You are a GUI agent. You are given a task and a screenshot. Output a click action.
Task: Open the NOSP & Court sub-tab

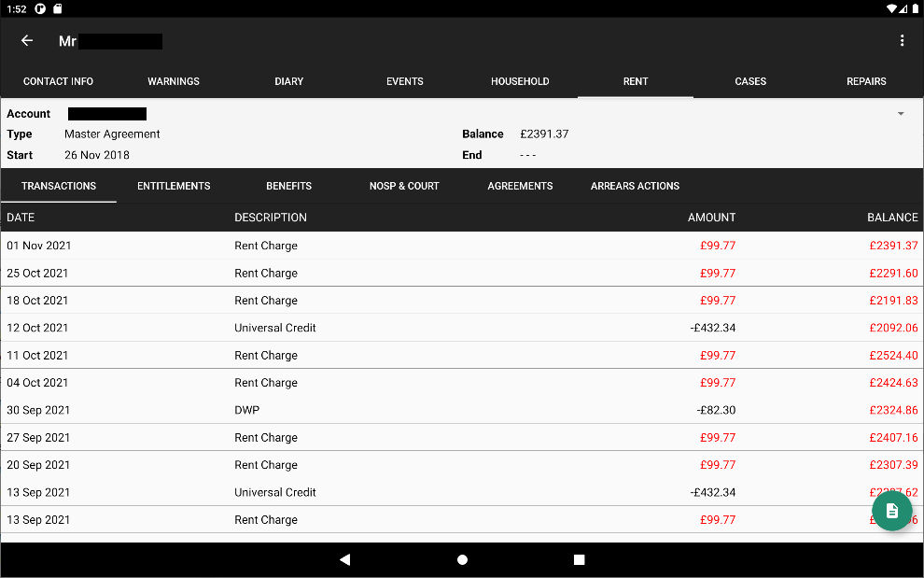pos(404,186)
